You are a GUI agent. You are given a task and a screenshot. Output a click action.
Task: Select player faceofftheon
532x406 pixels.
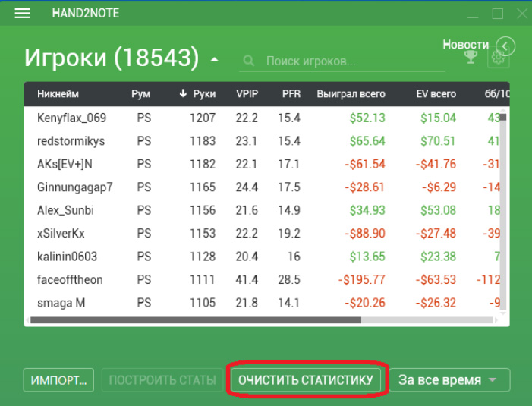tap(70, 279)
